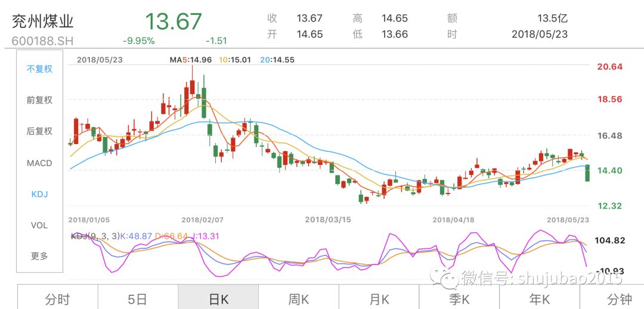Click the KDJ K:48.87 value label

pos(138,236)
